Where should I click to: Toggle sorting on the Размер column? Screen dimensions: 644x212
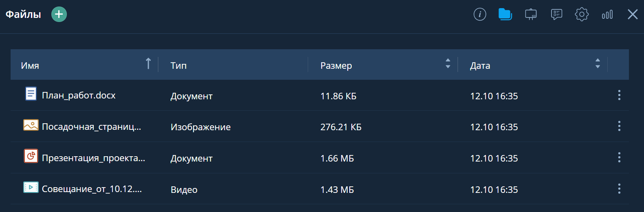[x=448, y=63]
